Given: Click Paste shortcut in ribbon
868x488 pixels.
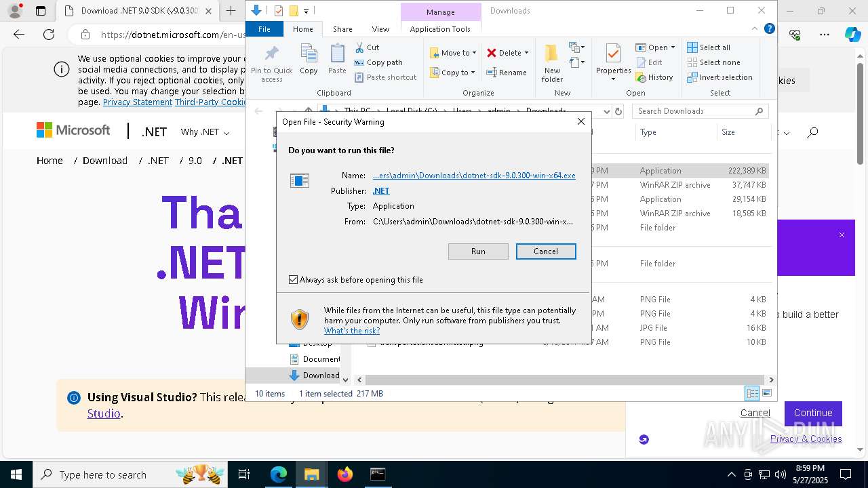Looking at the screenshot, I should [x=386, y=77].
